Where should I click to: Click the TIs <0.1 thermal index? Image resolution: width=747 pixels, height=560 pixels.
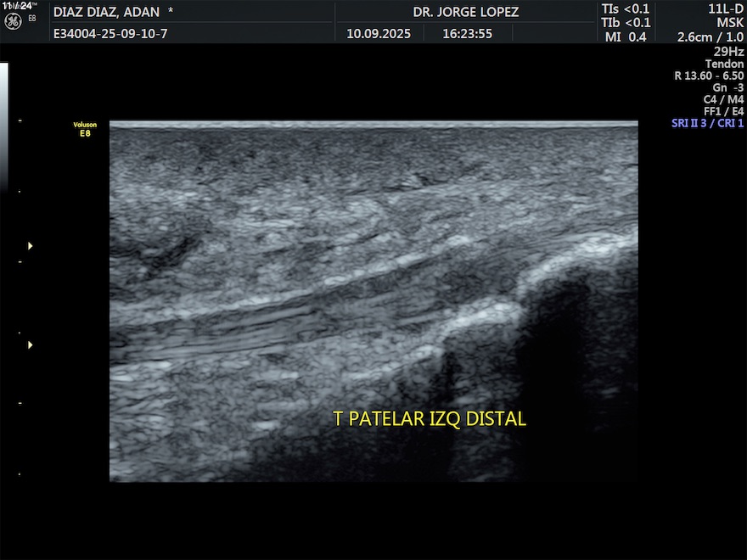[x=626, y=9]
